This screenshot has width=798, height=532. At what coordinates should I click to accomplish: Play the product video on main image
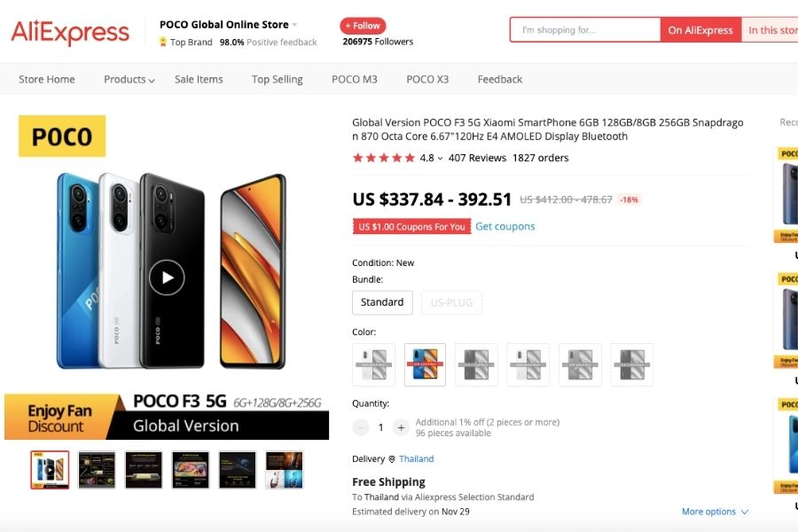pyautogui.click(x=167, y=278)
